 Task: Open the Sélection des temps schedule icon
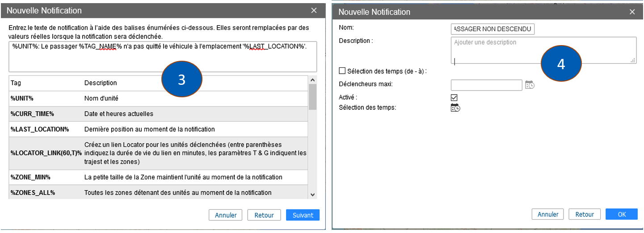[x=455, y=108]
